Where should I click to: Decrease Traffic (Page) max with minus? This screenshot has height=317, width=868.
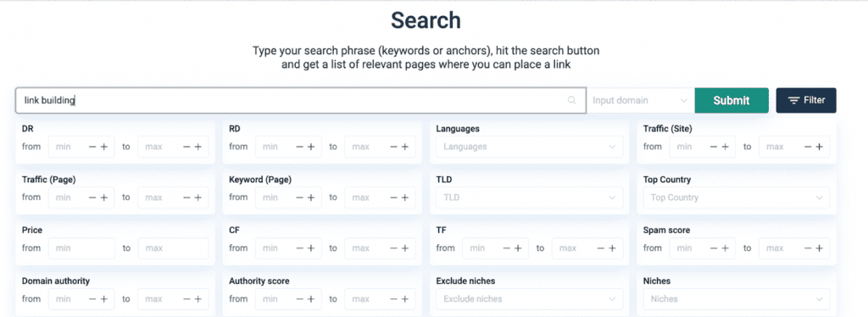[x=186, y=197]
